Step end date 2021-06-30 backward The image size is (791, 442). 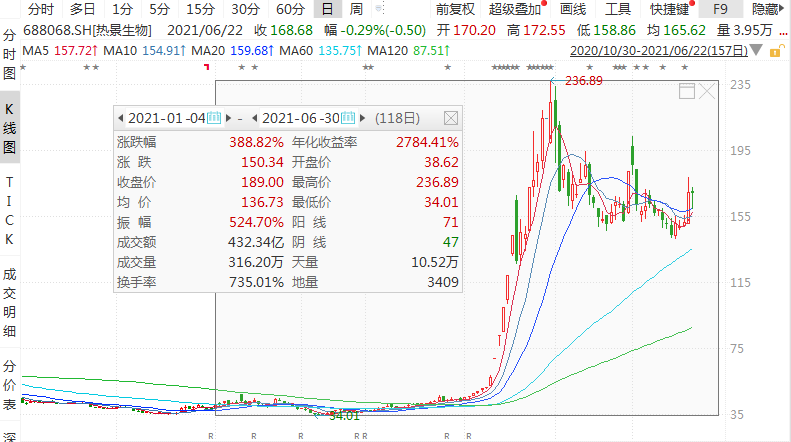(254, 118)
